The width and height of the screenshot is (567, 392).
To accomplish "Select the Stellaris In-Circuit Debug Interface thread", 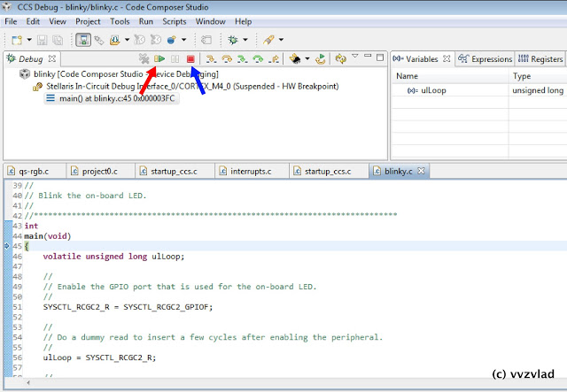I will point(185,87).
